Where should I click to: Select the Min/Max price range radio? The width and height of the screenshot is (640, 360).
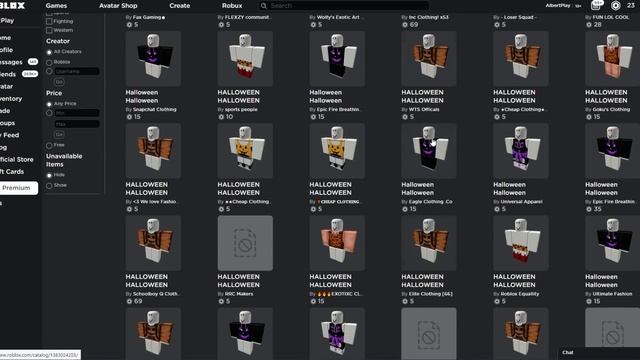[x=49, y=113]
